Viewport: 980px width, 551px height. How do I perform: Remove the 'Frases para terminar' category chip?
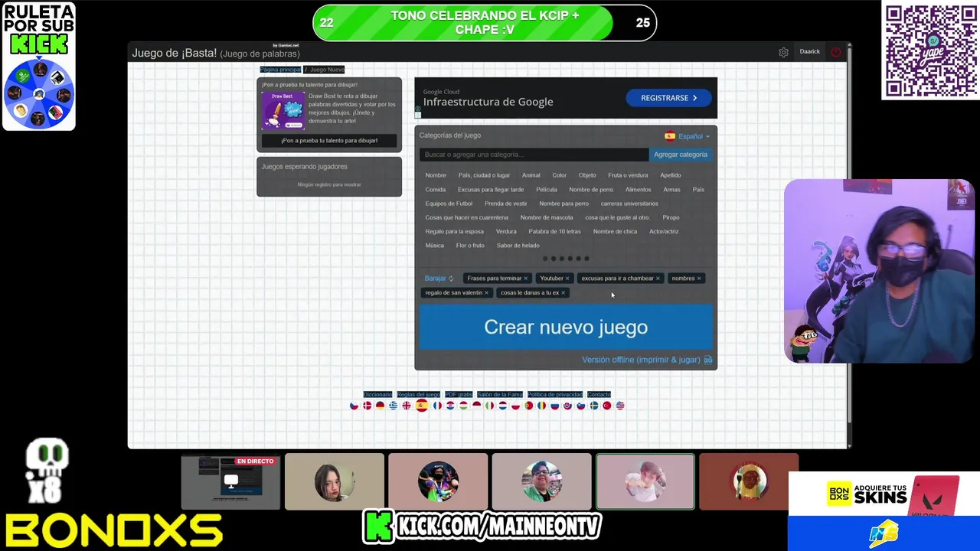[x=525, y=279]
